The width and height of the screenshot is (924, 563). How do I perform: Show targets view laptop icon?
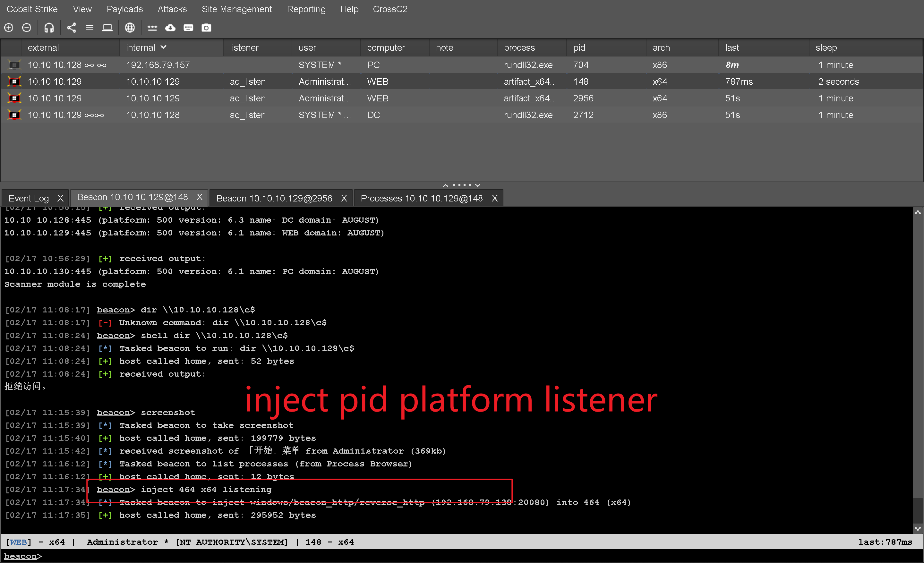(107, 28)
